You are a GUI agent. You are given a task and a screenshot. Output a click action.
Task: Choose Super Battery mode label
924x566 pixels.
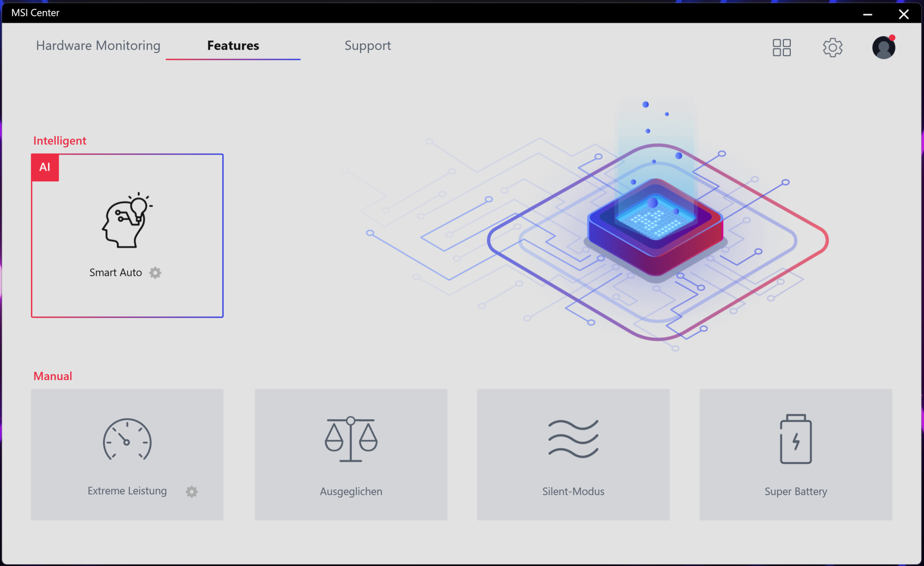[x=796, y=491]
